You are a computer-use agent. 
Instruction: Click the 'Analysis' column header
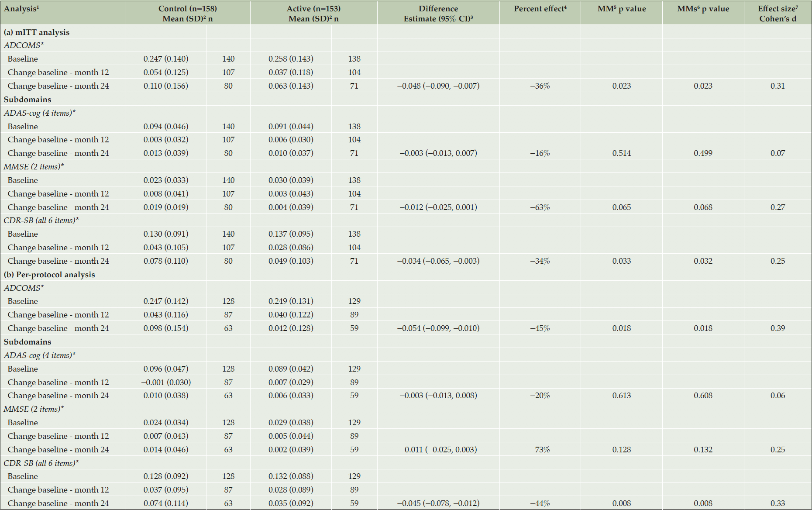21,9
